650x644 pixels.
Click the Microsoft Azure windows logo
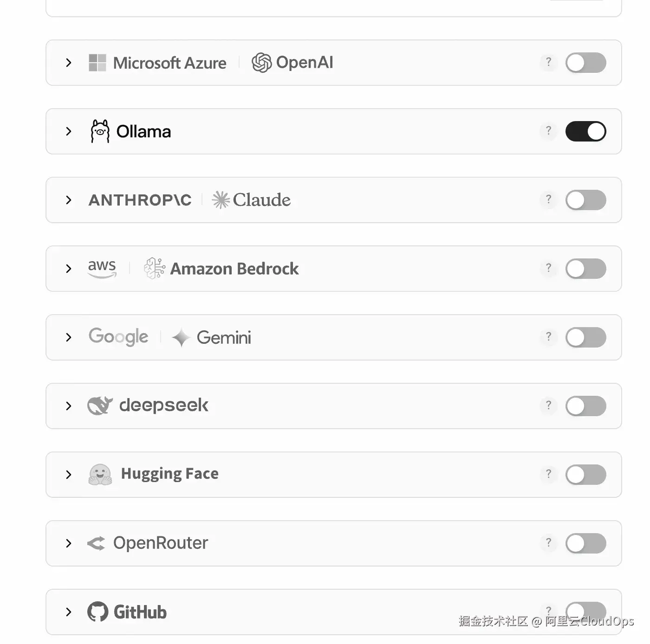[97, 63]
